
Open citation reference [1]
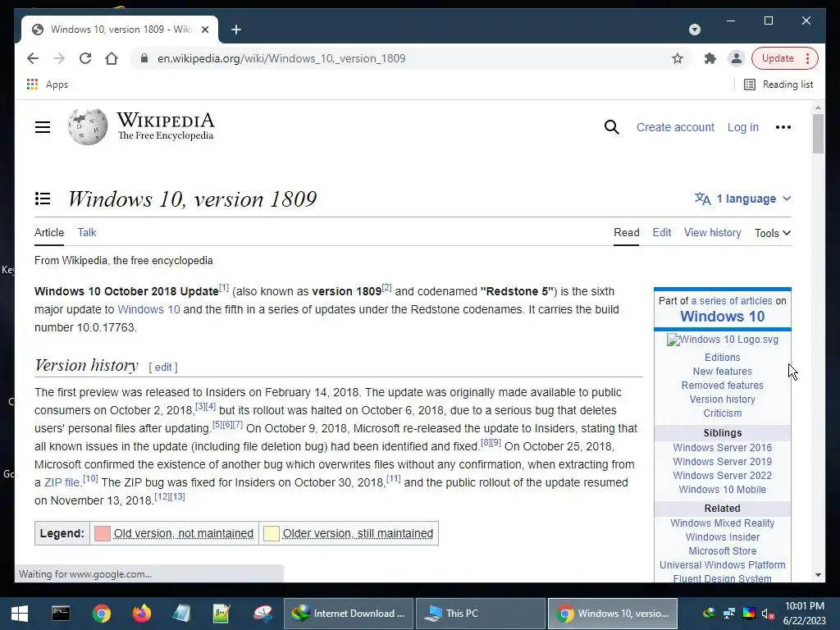coord(224,288)
